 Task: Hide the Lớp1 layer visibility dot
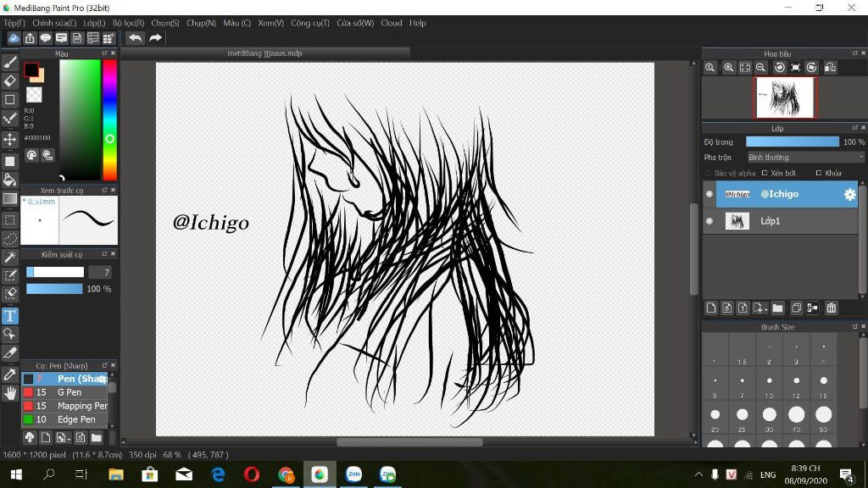pos(709,221)
